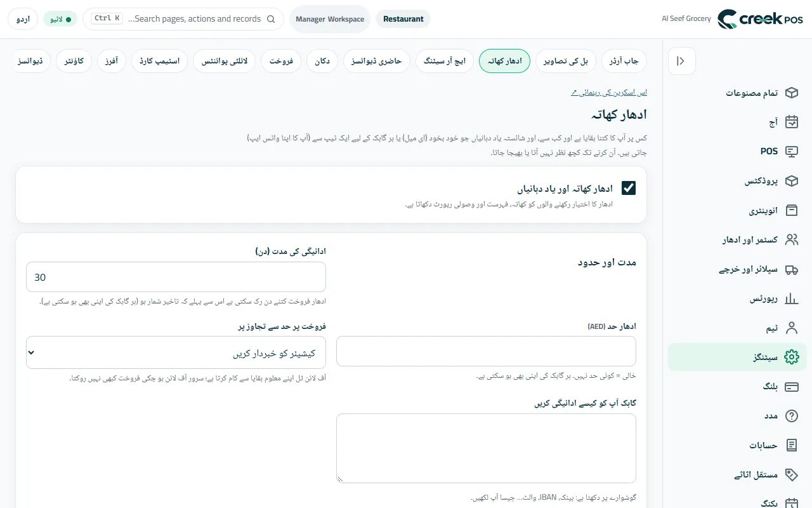This screenshot has width=812, height=508.
Task: Click the لائیو status badge
Action: coord(60,19)
